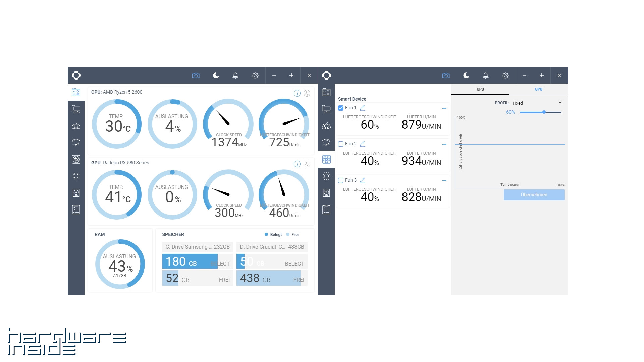644x362 pixels.
Task: Toggle night mode moon icon in right window
Action: point(466,75)
